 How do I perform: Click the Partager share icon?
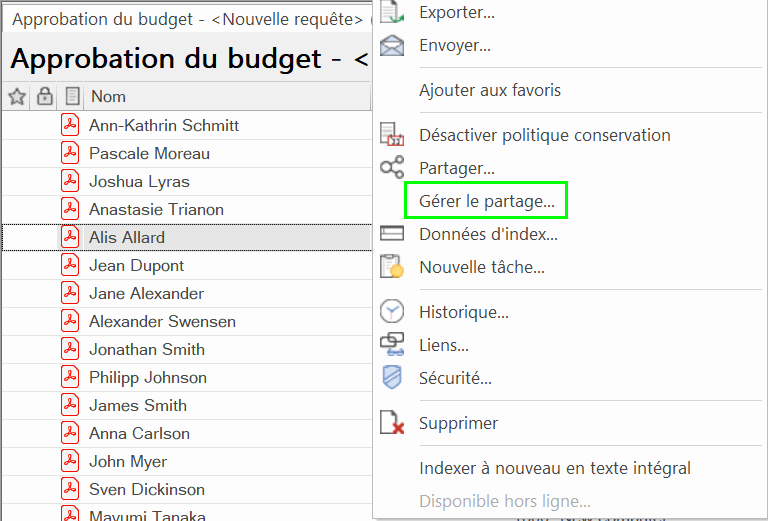coord(392,167)
